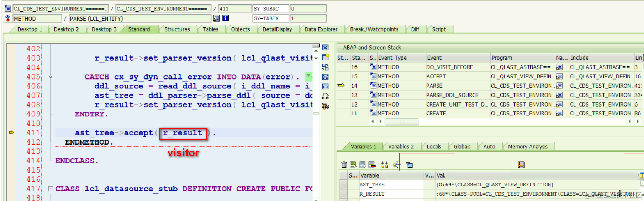Switch to the Desktop 3 tab
The width and height of the screenshot is (644, 201).
point(104,29)
